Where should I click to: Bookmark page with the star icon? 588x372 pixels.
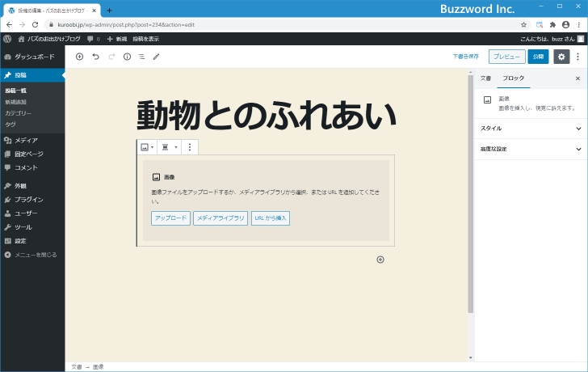coord(524,25)
